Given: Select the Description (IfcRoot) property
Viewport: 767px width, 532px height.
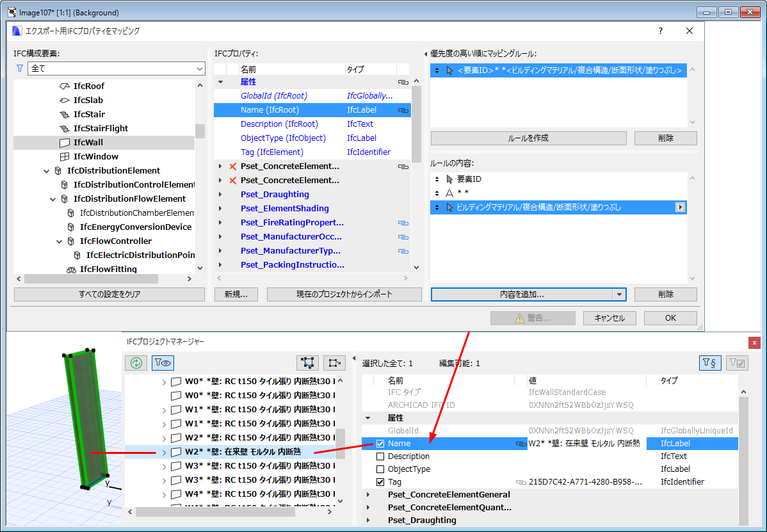Looking at the screenshot, I should coord(279,124).
